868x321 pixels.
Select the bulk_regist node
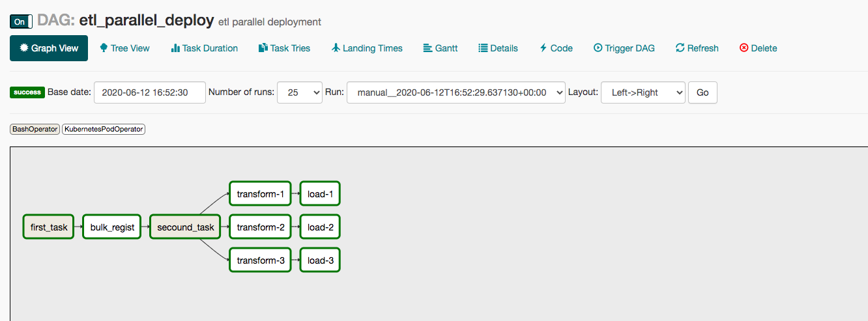coord(112,227)
